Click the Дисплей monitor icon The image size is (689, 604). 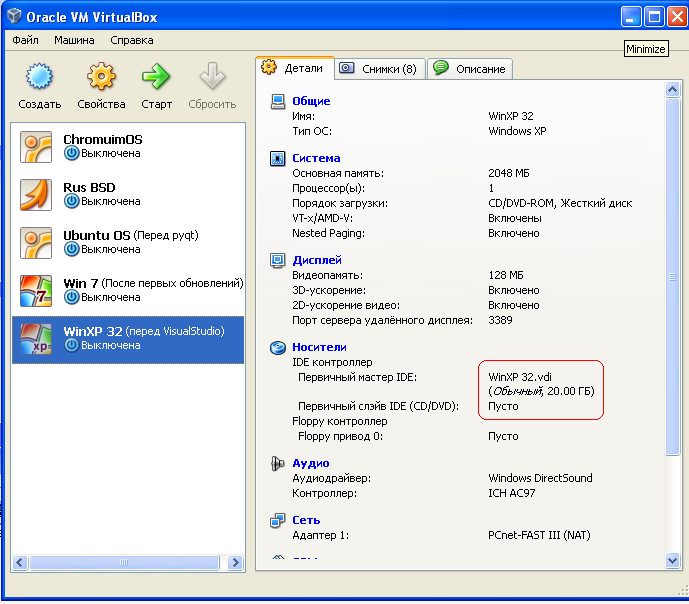point(278,260)
